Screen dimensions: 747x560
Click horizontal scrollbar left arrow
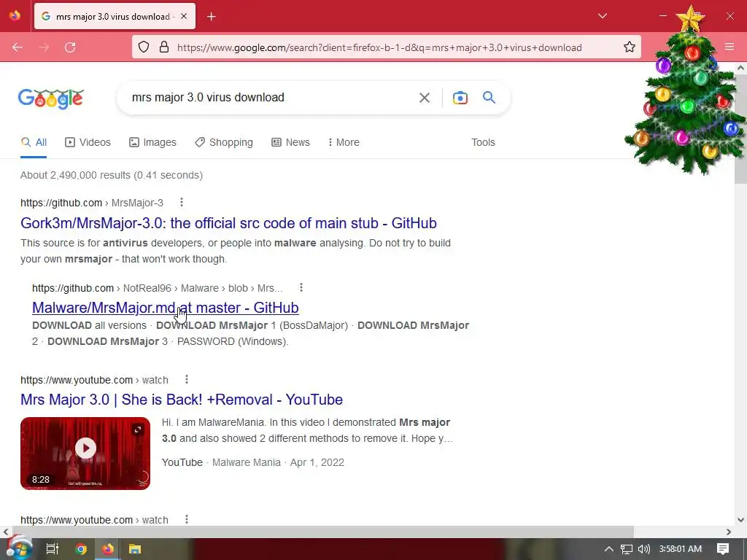coord(5,532)
